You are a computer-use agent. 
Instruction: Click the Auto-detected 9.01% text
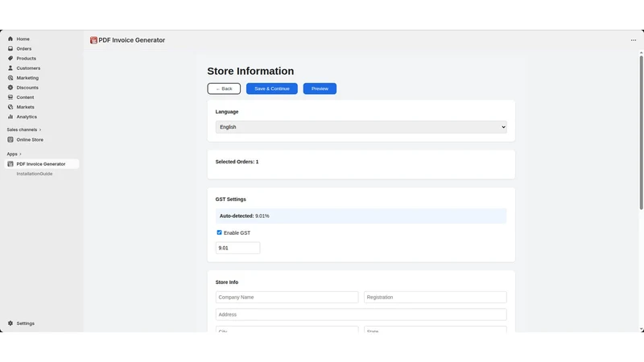coord(245,216)
